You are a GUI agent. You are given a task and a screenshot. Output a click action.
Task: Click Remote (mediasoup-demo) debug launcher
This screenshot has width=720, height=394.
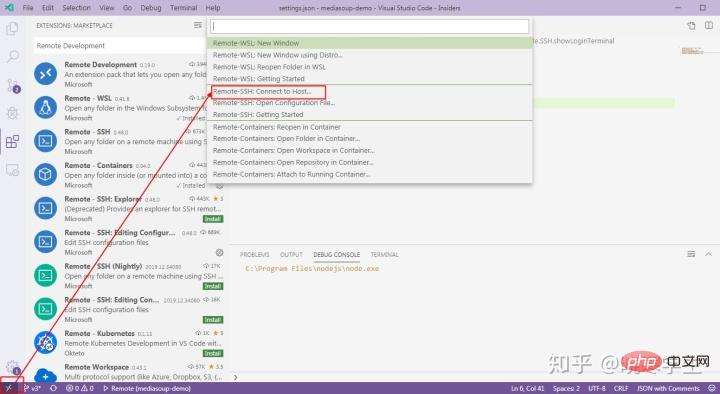pos(147,388)
